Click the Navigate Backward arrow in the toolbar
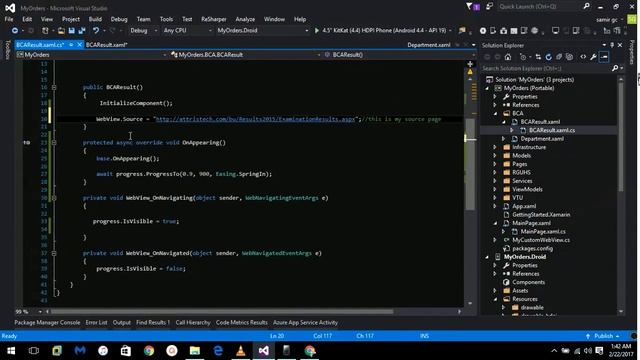The width and height of the screenshot is (640, 360). [x=15, y=31]
